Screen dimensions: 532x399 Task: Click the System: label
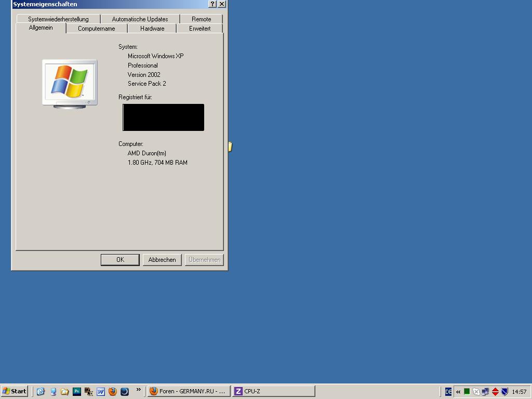[128, 47]
